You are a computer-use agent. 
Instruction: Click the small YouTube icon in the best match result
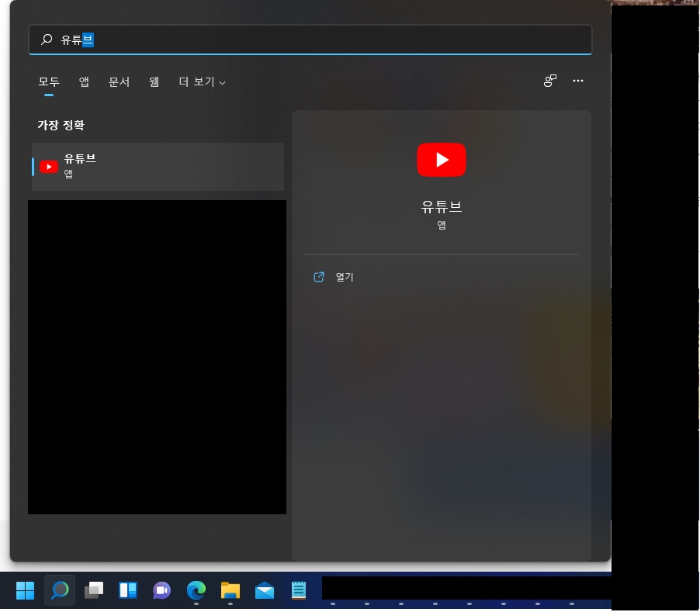(49, 167)
